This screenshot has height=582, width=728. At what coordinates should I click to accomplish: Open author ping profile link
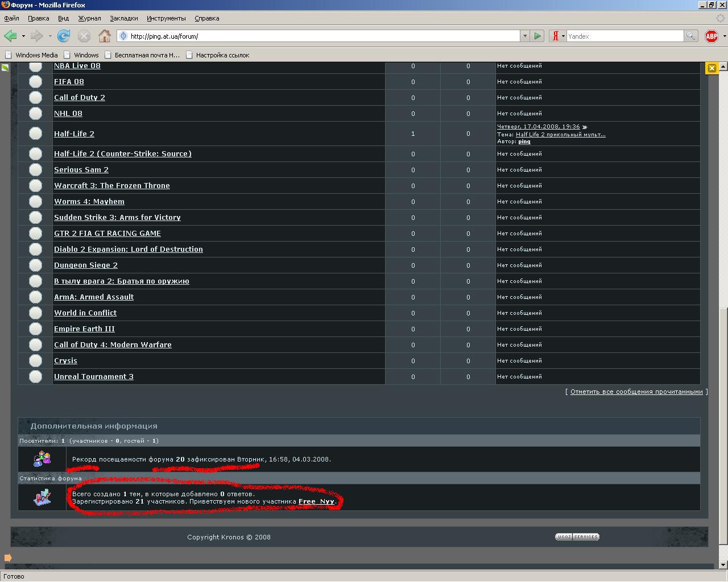tap(524, 142)
